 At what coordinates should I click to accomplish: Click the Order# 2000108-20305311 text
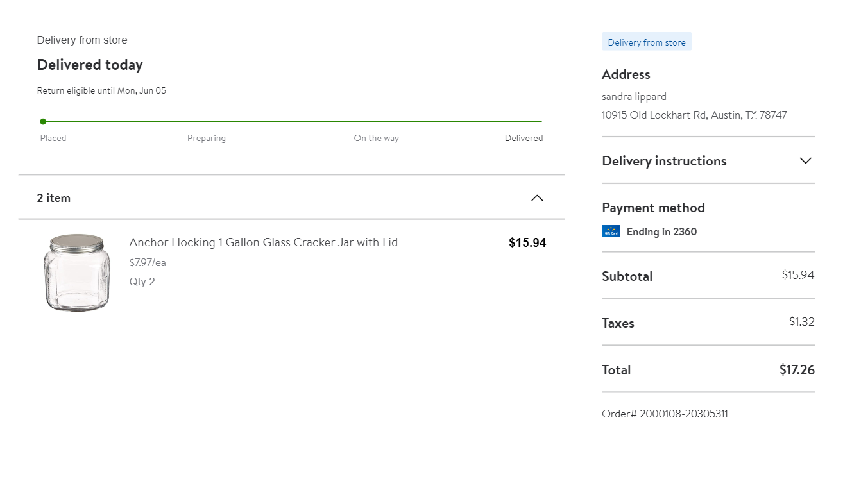[665, 414]
